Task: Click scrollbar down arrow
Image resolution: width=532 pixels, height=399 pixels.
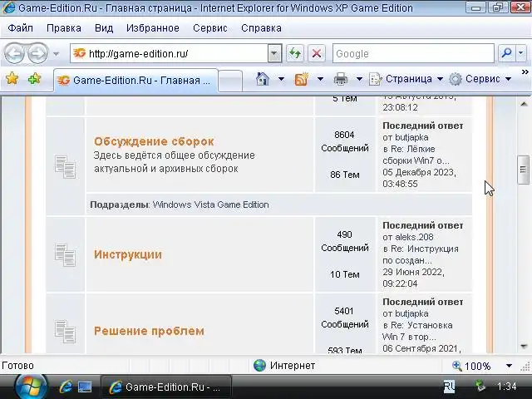Action: tap(524, 346)
